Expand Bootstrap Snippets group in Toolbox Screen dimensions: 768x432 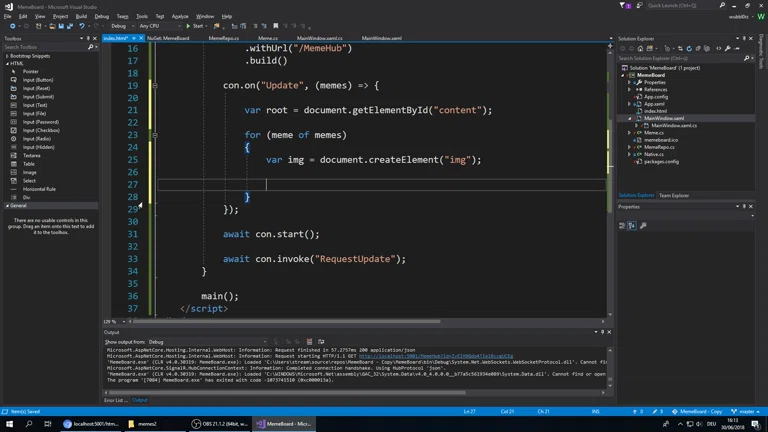(x=7, y=56)
